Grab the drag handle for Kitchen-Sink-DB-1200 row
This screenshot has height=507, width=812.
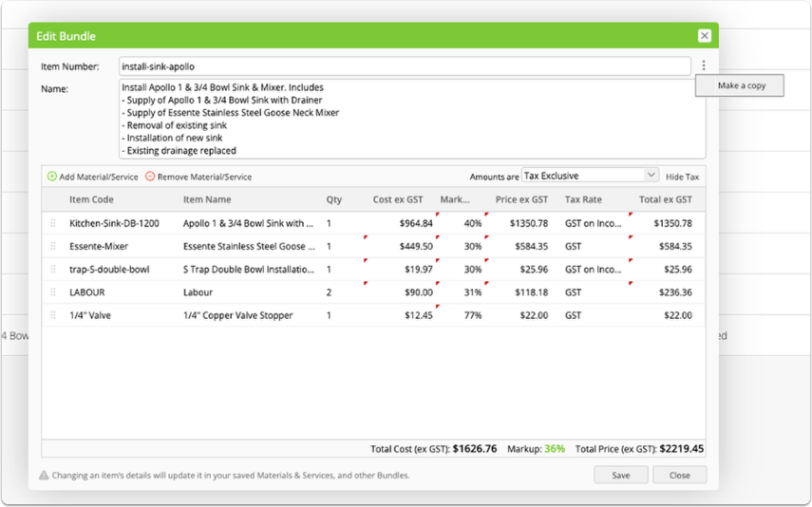pyautogui.click(x=53, y=223)
